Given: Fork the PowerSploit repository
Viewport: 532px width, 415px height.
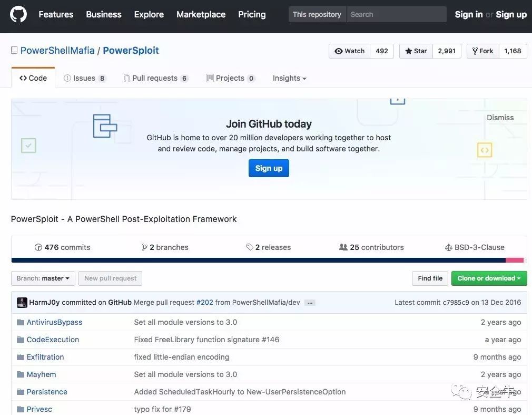Looking at the screenshot, I should [x=483, y=51].
